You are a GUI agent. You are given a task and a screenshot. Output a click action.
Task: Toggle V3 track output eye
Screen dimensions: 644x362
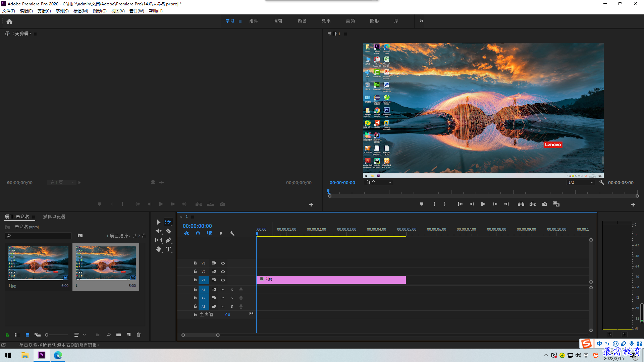[223, 263]
